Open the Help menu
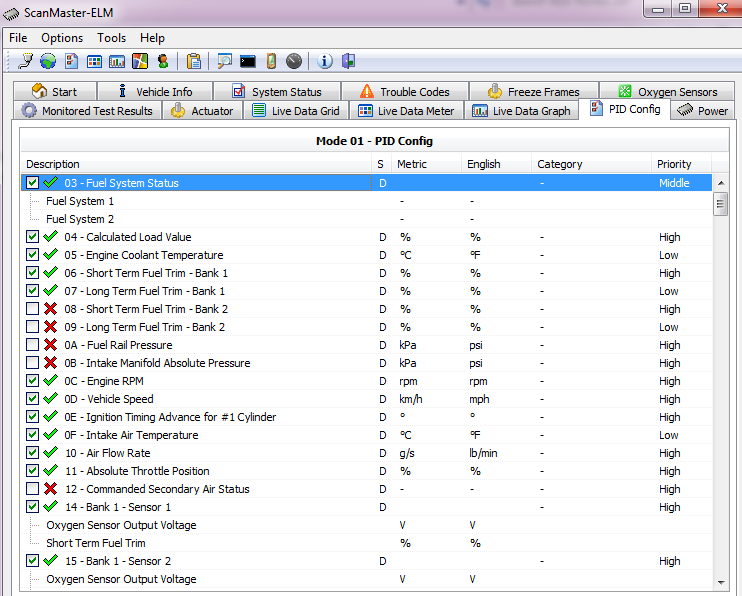This screenshot has height=596, width=742. pyautogui.click(x=152, y=38)
